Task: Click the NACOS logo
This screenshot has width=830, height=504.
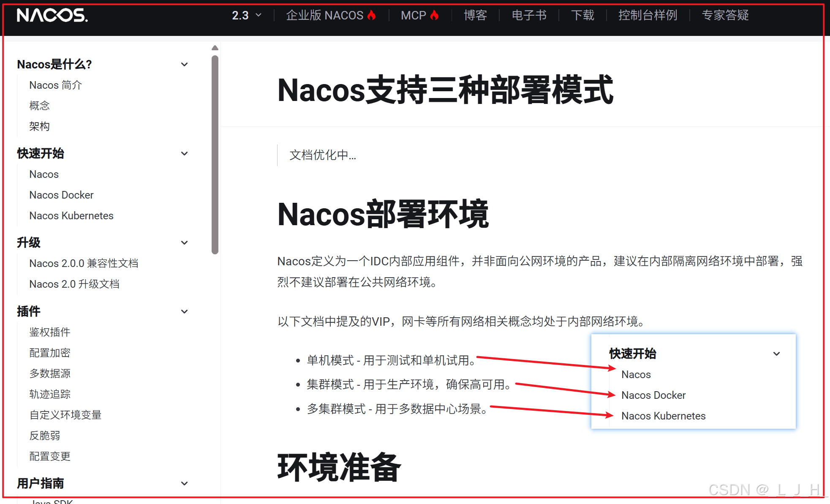Action: (52, 15)
